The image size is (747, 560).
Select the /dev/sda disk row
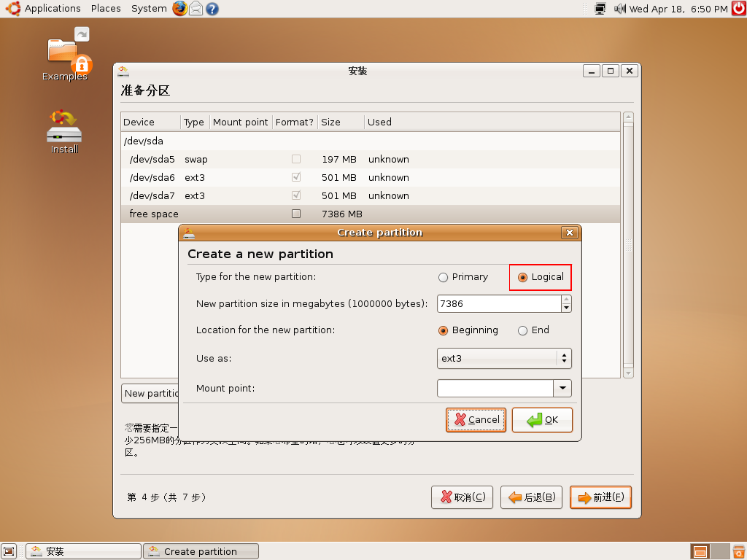pos(371,141)
